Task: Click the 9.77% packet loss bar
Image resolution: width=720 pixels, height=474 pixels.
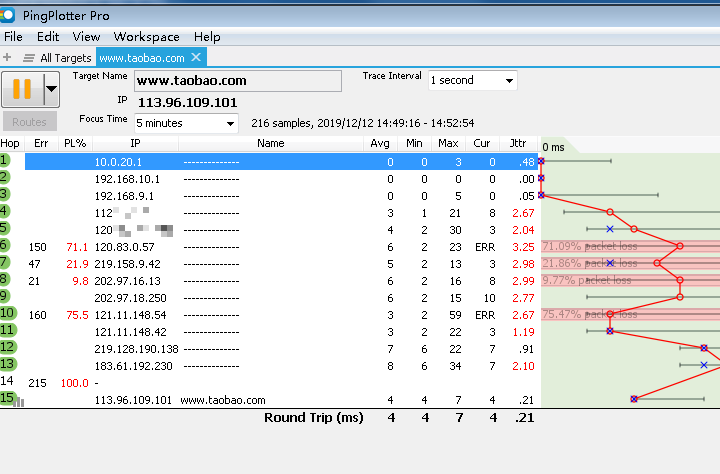Action: [x=630, y=280]
